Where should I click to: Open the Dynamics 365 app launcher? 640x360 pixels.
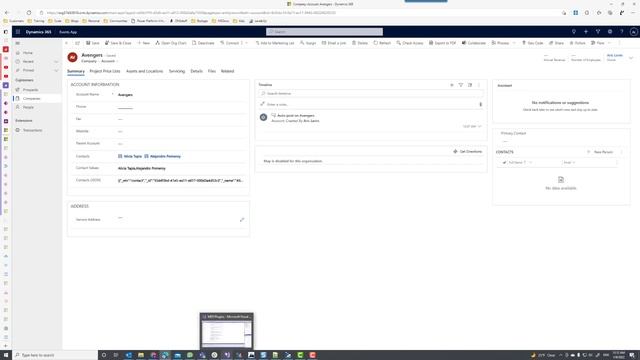18,32
